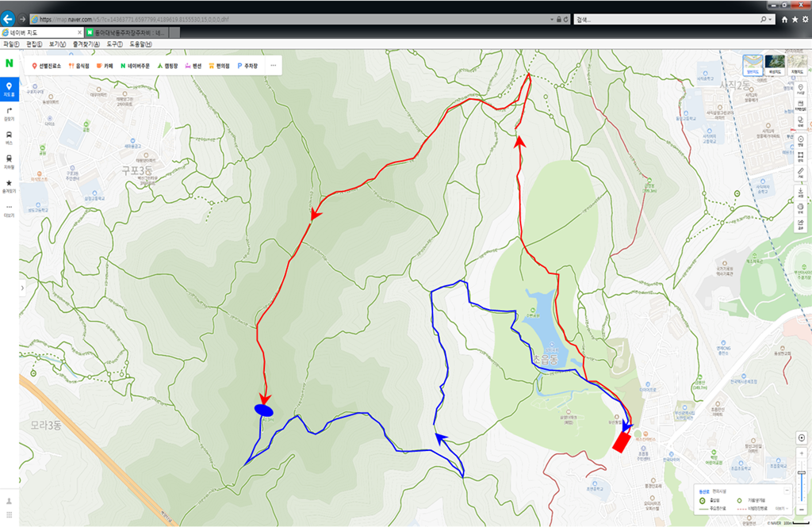Click the browser Home icon
This screenshot has height=527, width=812.
pos(784,20)
